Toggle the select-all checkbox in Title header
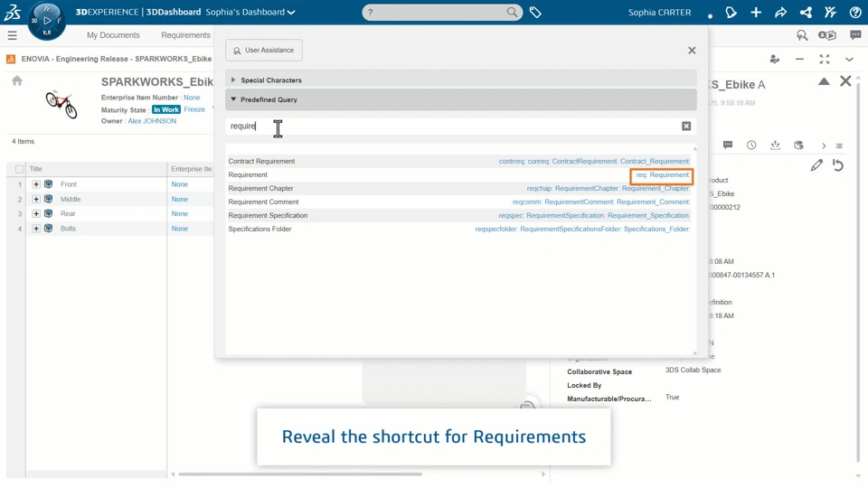 coord(19,169)
